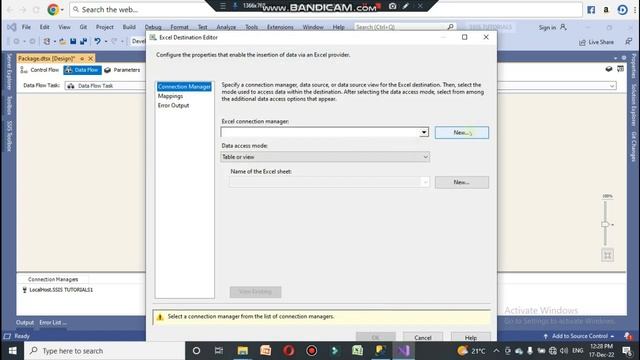This screenshot has height=360, width=640.
Task: Open the Opera browser taskbar icon
Action: click(289, 351)
